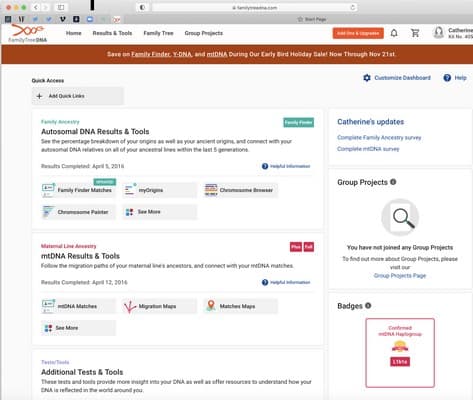Click the Customize Dashboard gear icon
Viewport: 473px width, 400px height.
(367, 78)
